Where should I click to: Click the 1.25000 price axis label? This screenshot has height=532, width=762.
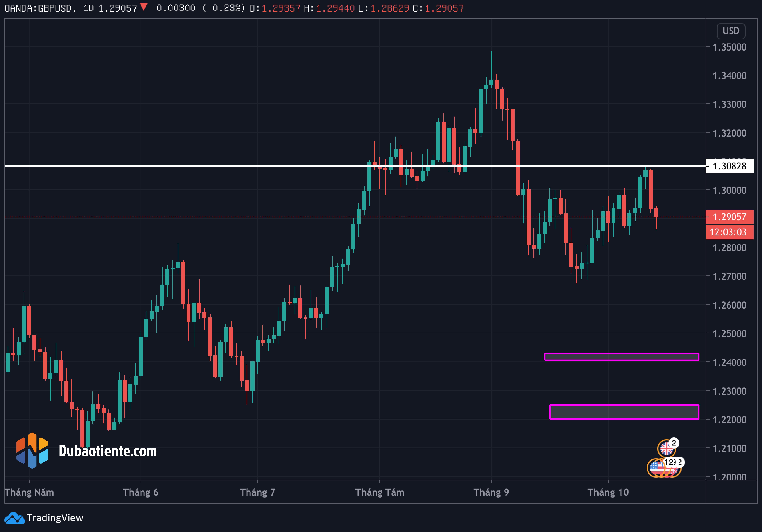(x=729, y=334)
